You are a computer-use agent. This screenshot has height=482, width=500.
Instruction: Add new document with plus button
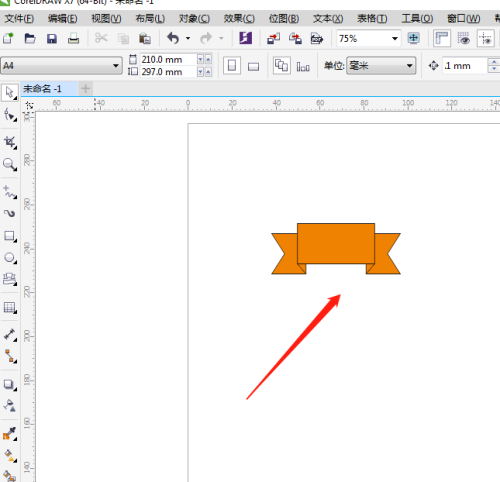(86, 89)
